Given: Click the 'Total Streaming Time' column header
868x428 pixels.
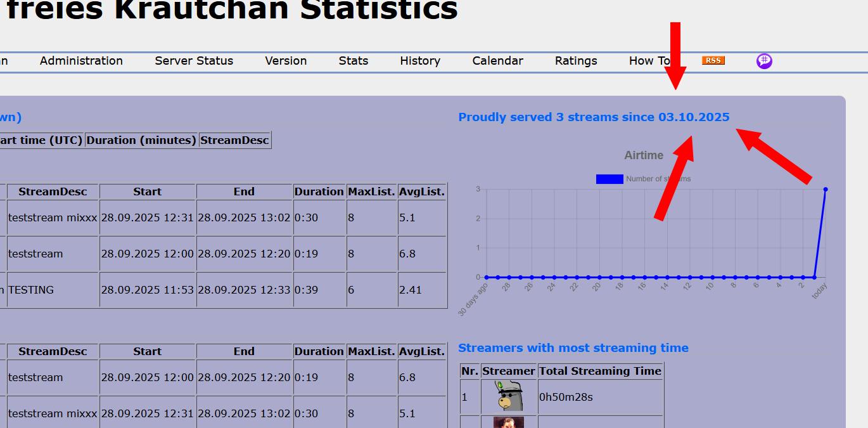Looking at the screenshot, I should pos(599,371).
